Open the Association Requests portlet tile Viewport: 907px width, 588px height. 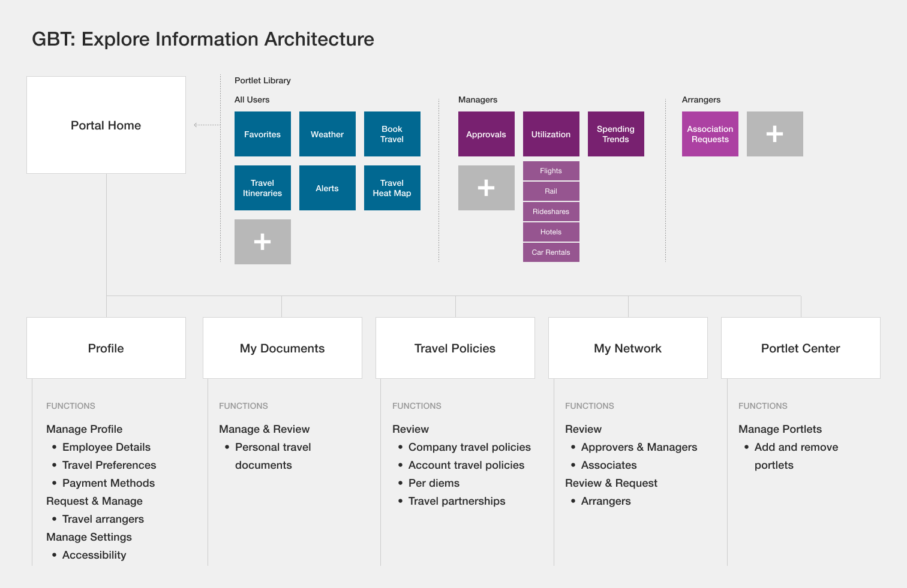[710, 134]
